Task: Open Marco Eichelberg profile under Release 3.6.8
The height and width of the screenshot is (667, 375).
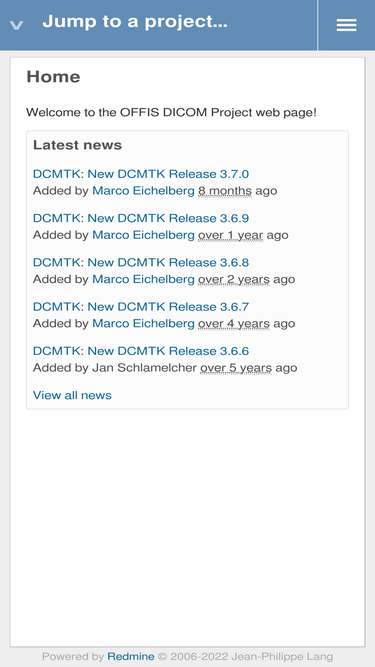Action: point(143,279)
